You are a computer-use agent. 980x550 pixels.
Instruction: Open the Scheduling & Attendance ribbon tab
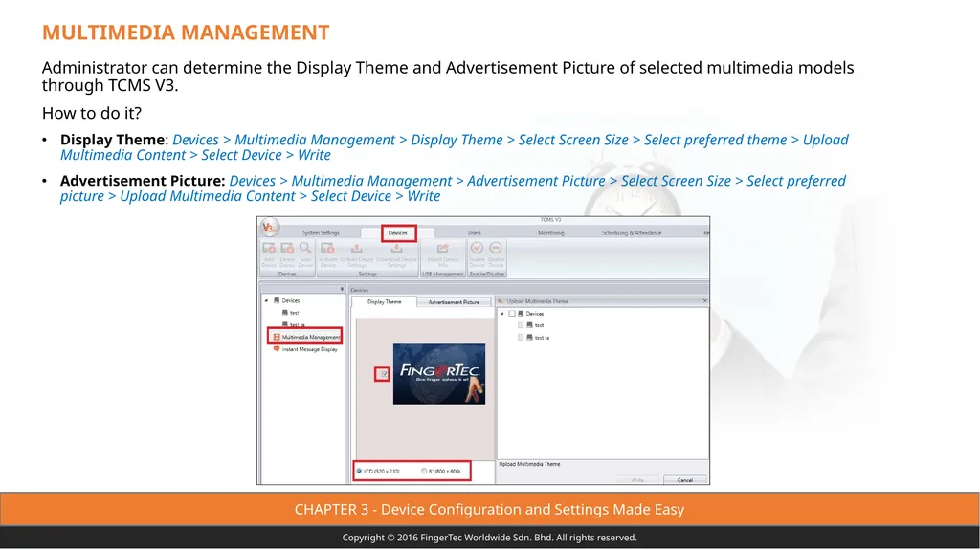pos(632,233)
